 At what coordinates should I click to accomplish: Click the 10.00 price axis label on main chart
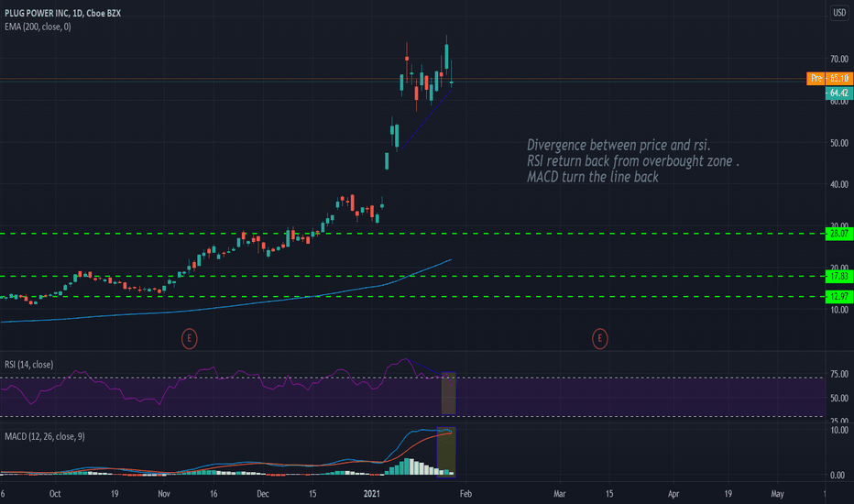(x=838, y=310)
